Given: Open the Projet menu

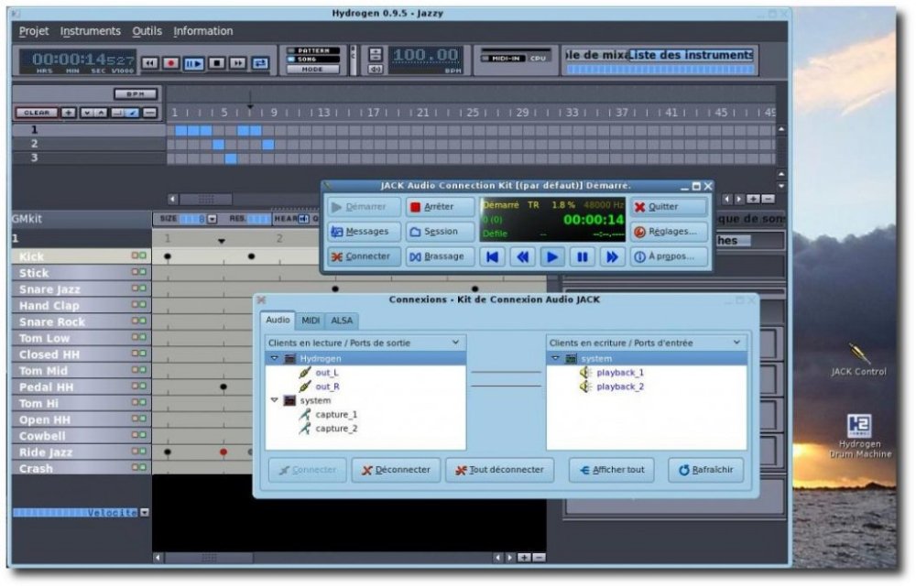Looking at the screenshot, I should pos(34,31).
